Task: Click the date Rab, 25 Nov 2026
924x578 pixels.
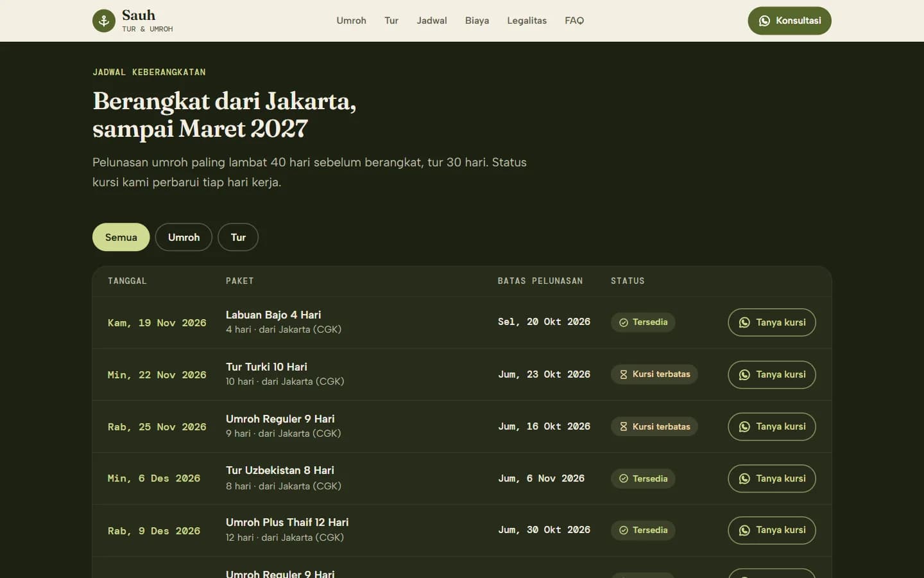Action: click(157, 426)
